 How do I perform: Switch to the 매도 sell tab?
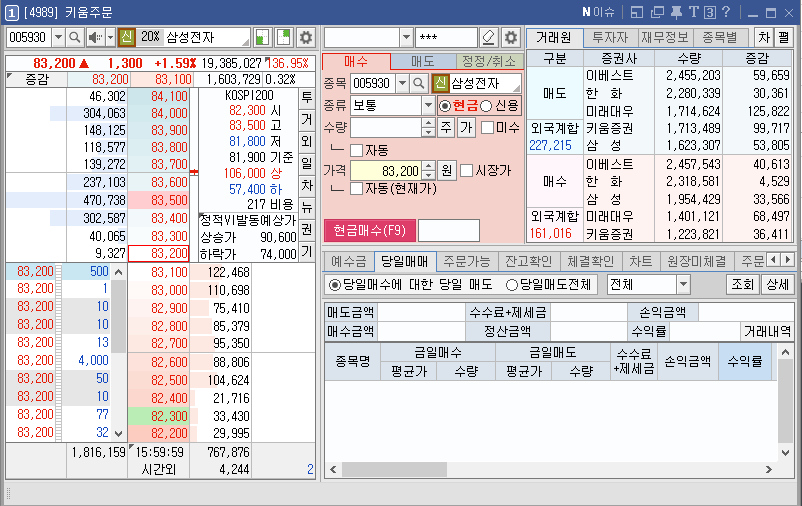point(422,61)
